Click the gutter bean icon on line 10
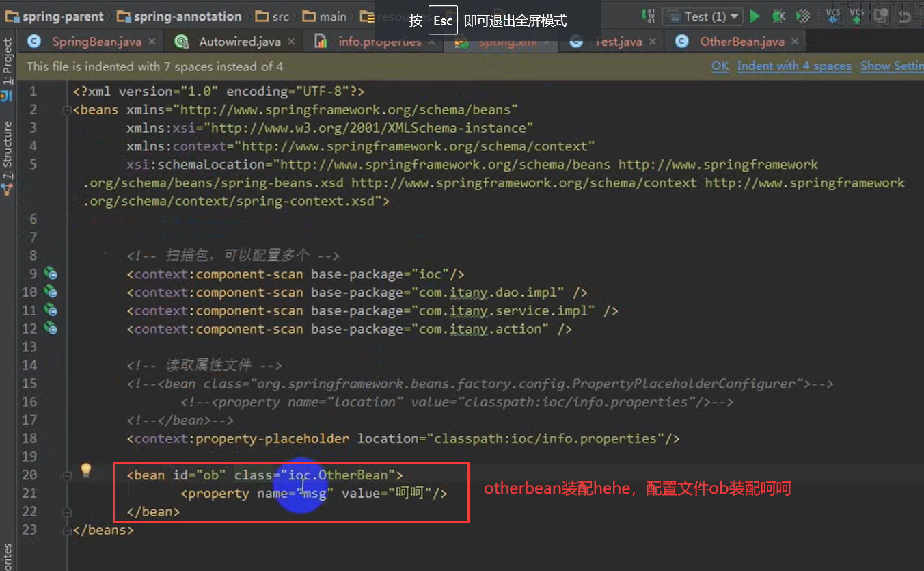Viewport: 924px width, 571px height. (x=51, y=293)
